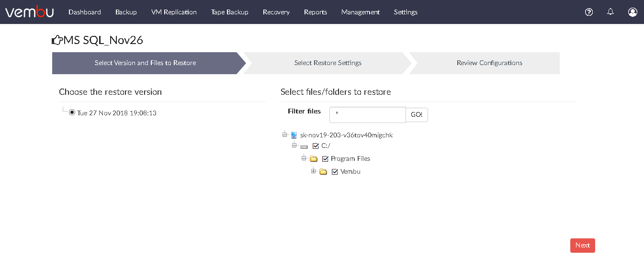Toggle the Vembu folder checkbox
This screenshot has height=258, width=644.
coord(335,172)
